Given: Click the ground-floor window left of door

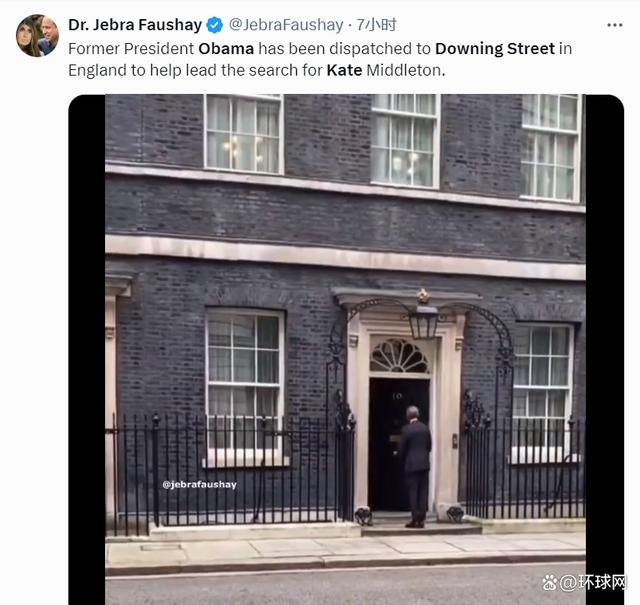Looking at the screenshot, I should 245,386.
